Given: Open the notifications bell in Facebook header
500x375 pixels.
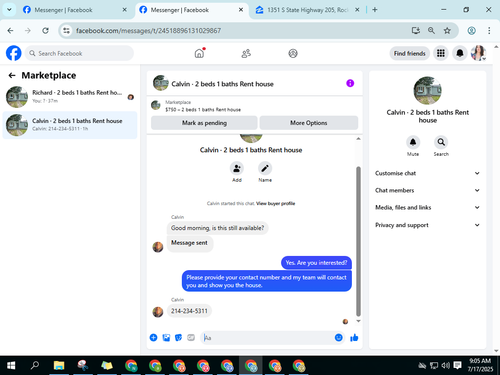Looking at the screenshot, I should (460, 53).
